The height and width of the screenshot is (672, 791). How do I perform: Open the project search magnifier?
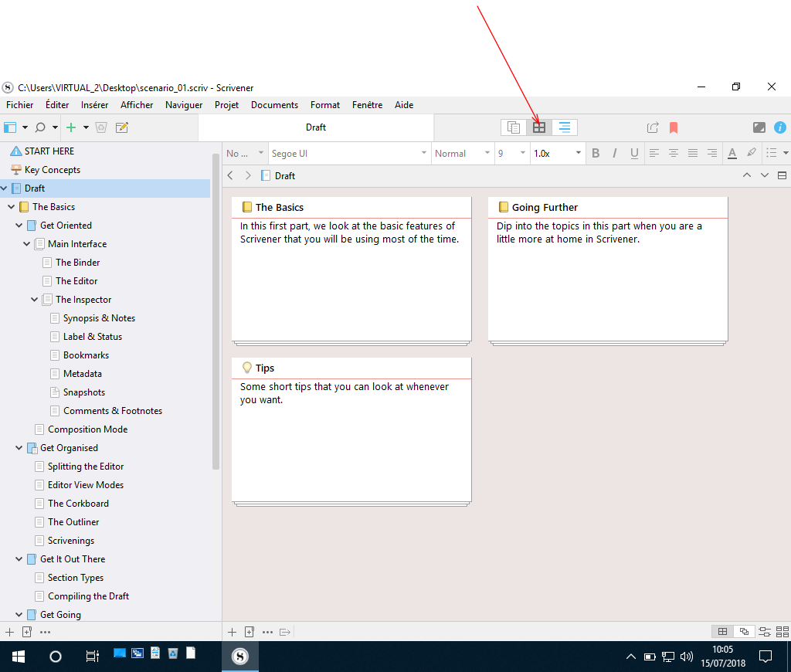click(x=40, y=127)
